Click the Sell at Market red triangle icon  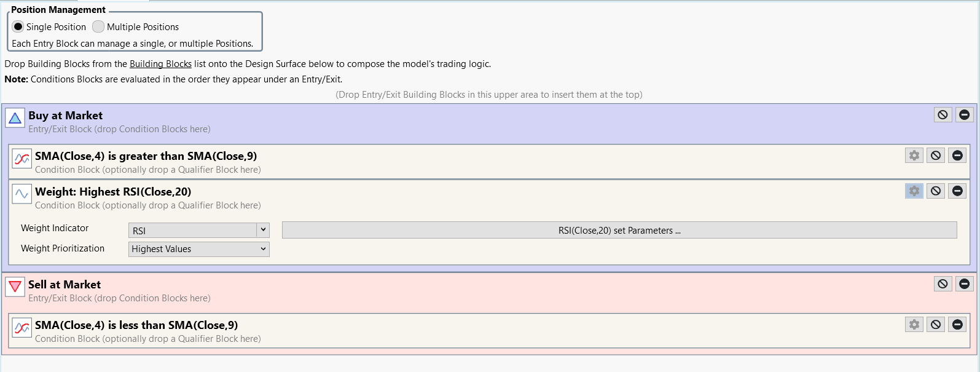15,287
